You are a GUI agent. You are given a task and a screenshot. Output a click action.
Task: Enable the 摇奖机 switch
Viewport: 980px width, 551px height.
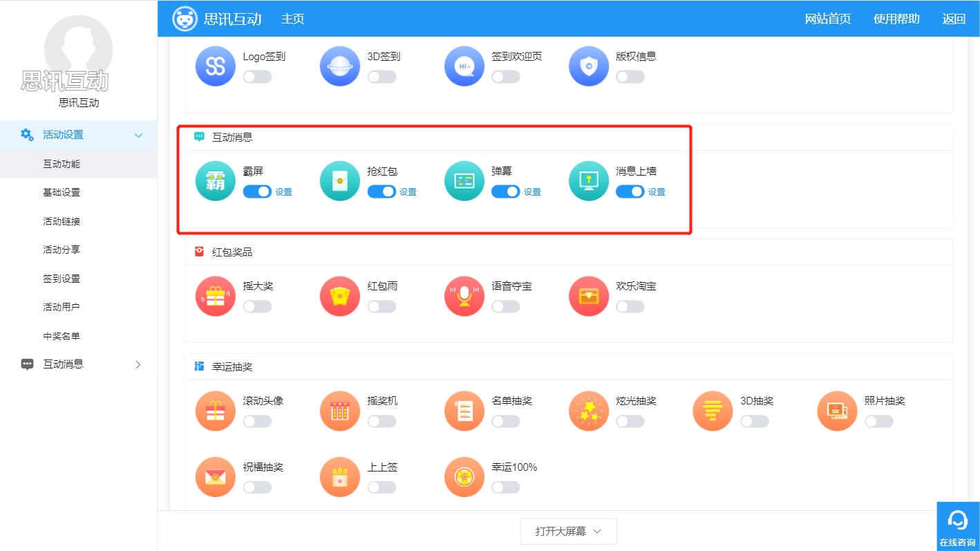(x=381, y=421)
